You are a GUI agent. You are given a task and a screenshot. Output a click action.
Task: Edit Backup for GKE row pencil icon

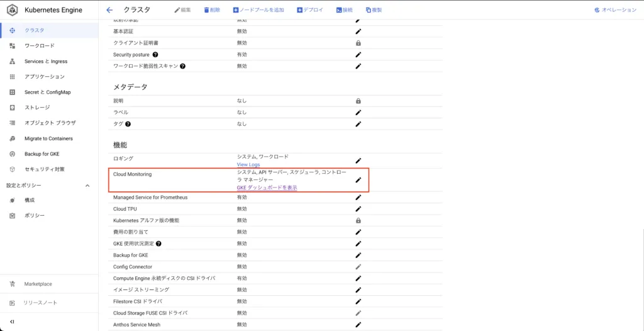(x=358, y=255)
